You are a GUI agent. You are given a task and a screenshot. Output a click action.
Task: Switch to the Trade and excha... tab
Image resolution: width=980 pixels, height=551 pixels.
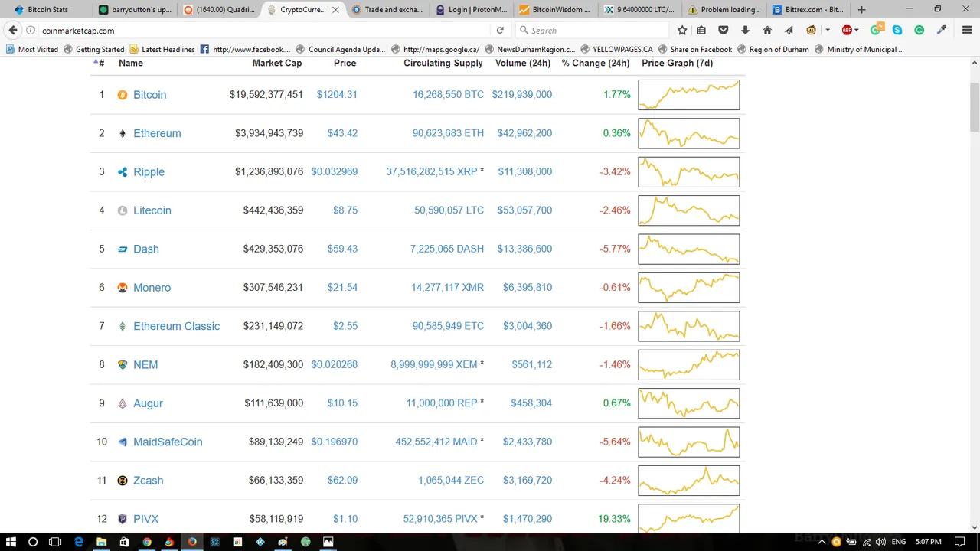coord(388,10)
